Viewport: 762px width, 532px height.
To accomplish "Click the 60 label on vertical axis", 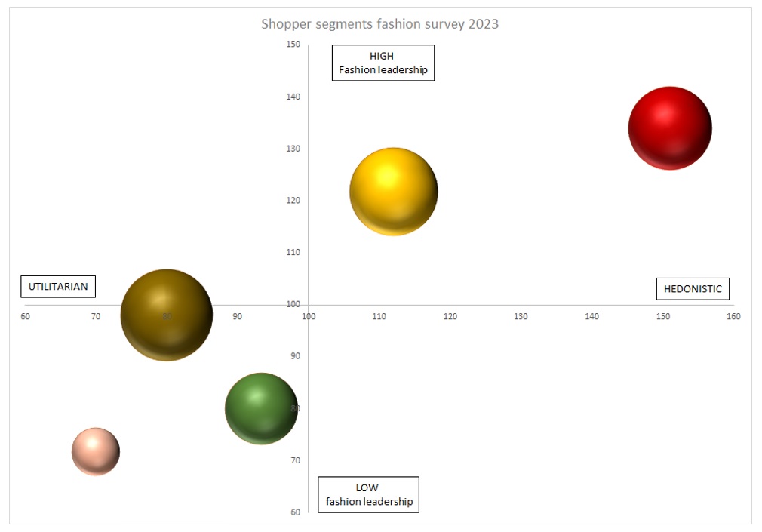I will (296, 512).
